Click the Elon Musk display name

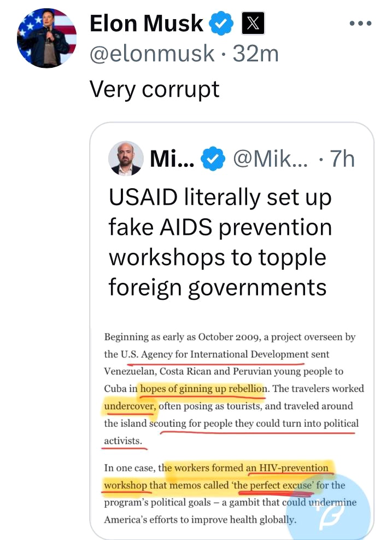(146, 24)
